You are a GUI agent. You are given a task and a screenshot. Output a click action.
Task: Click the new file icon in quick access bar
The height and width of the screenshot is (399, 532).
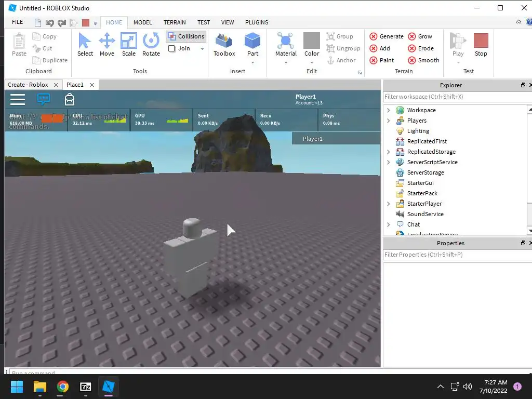[37, 23]
